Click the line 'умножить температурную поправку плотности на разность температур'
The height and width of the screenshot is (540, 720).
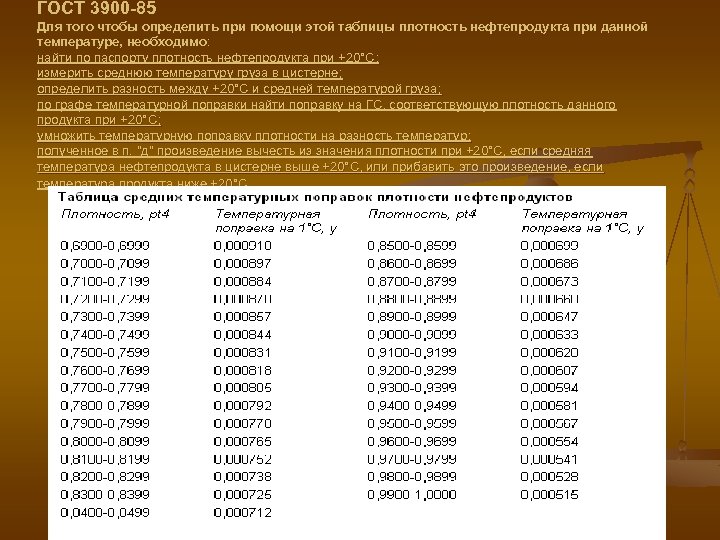[253, 136]
